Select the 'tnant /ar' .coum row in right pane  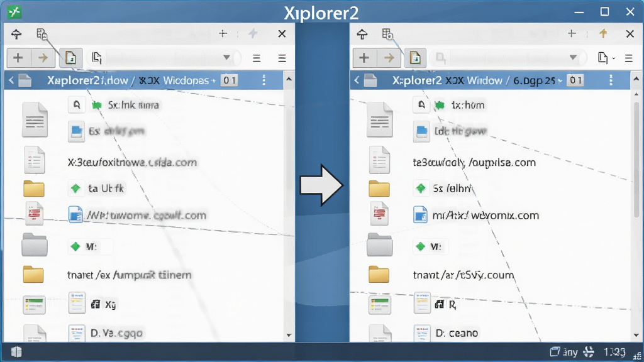click(x=464, y=275)
